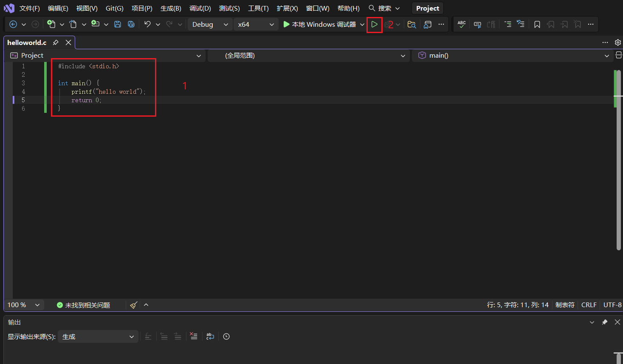Click the toolbar icon with the blue curved arrow
The image size is (623, 364).
pyautogui.click(x=521, y=24)
